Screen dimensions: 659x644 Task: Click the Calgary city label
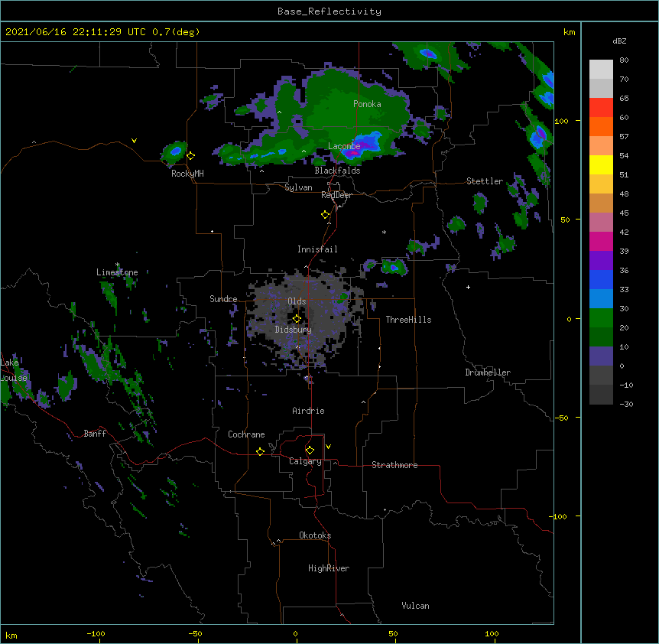click(x=305, y=461)
